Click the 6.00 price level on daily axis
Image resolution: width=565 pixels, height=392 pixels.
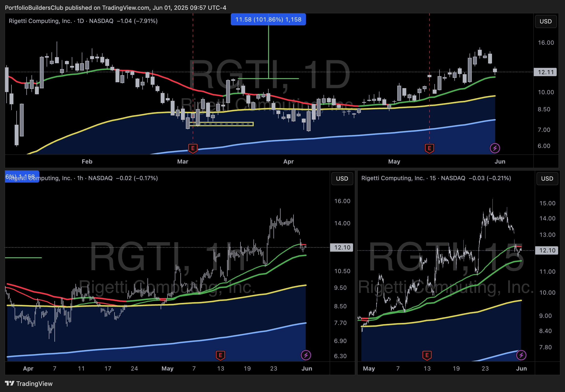[544, 146]
